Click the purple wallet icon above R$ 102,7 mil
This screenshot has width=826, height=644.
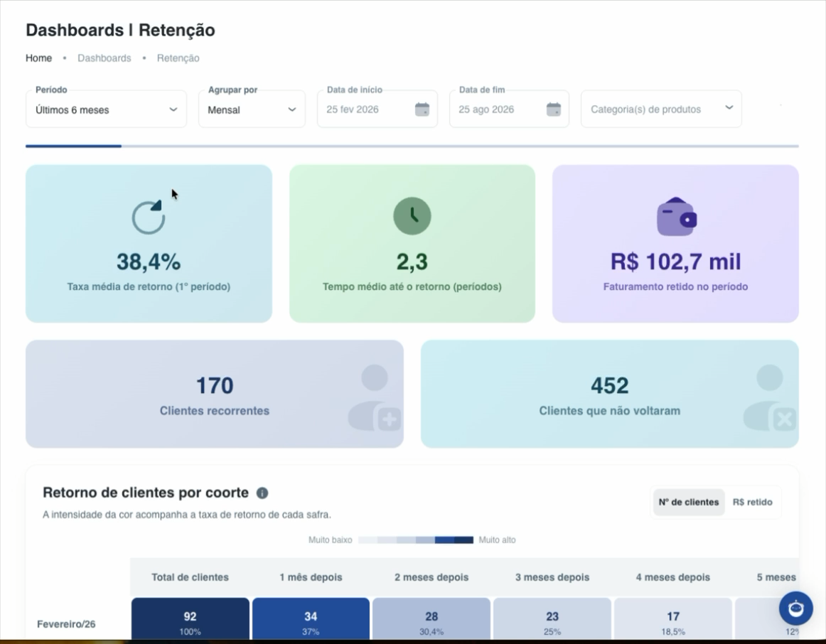677,216
